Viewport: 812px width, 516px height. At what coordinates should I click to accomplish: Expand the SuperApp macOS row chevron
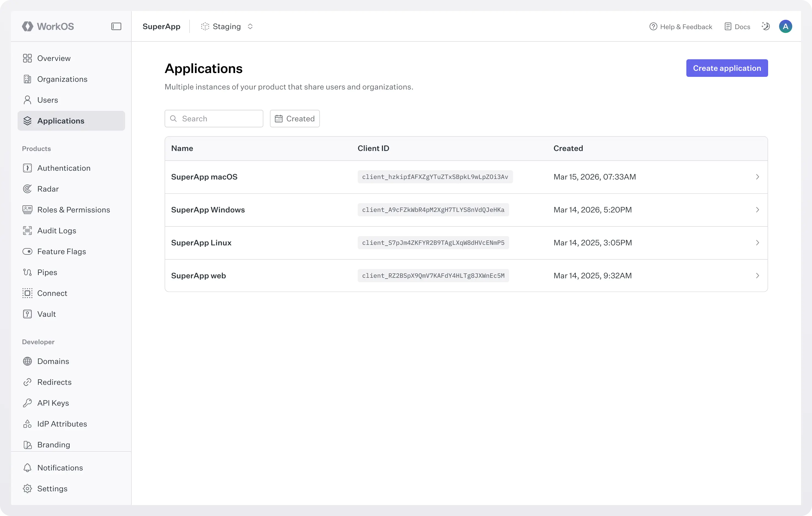[x=757, y=176]
